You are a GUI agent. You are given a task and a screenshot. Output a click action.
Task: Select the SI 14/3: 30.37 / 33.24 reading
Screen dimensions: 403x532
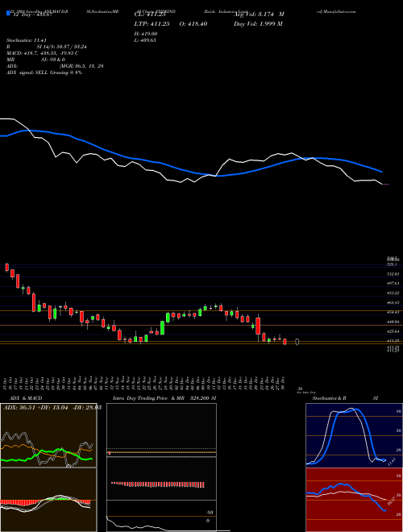(x=62, y=47)
